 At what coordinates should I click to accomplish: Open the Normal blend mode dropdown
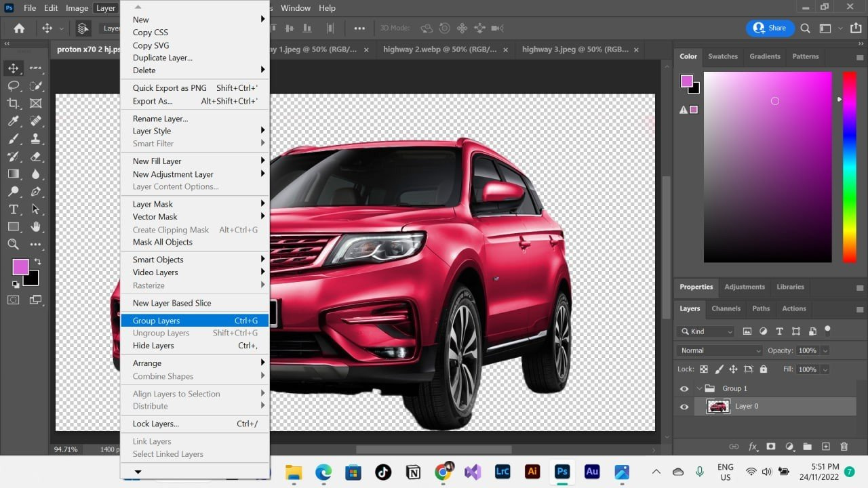(x=719, y=350)
